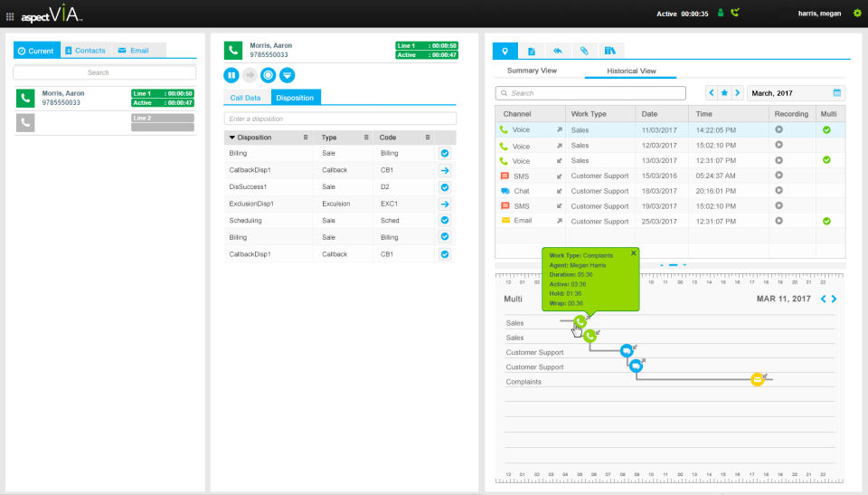The width and height of the screenshot is (868, 495).
Task: Click the record circle button
Action: click(x=268, y=75)
